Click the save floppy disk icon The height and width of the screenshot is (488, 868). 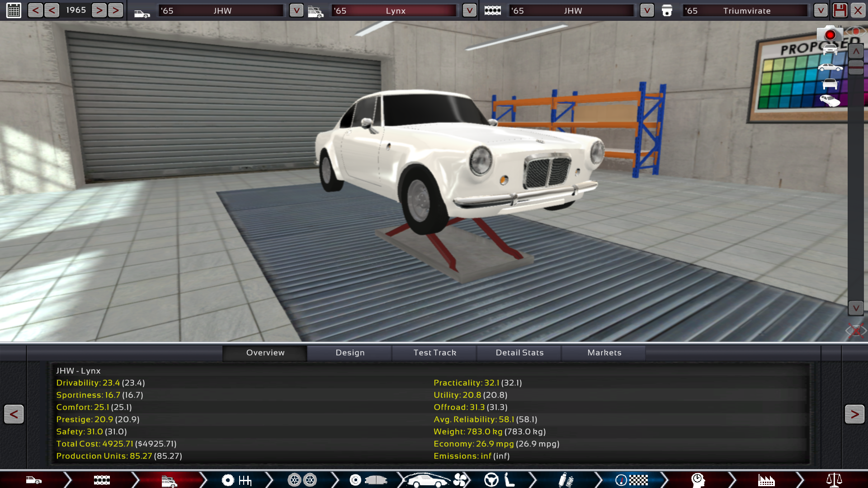coord(840,10)
